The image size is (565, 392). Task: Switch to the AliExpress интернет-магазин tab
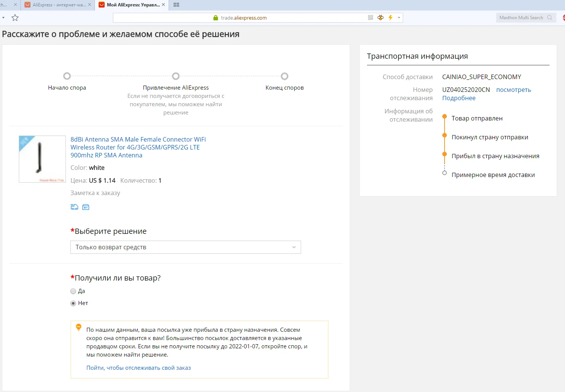tap(58, 5)
